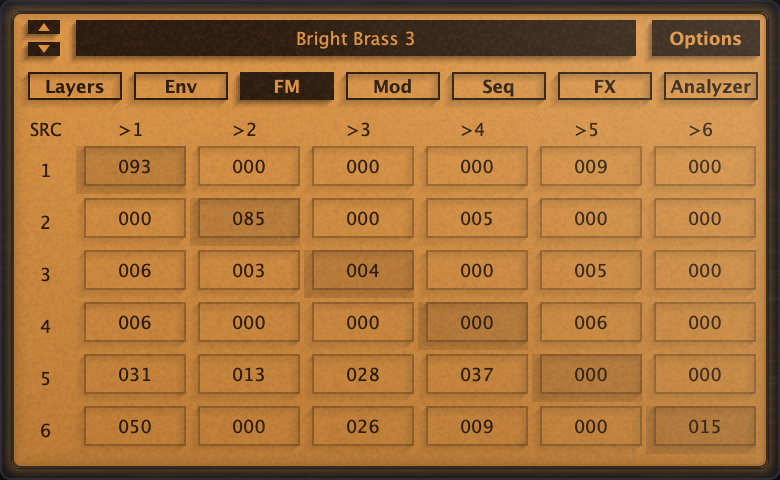Click source 2 to >2 cell 085
This screenshot has height=480, width=780.
pos(249,218)
